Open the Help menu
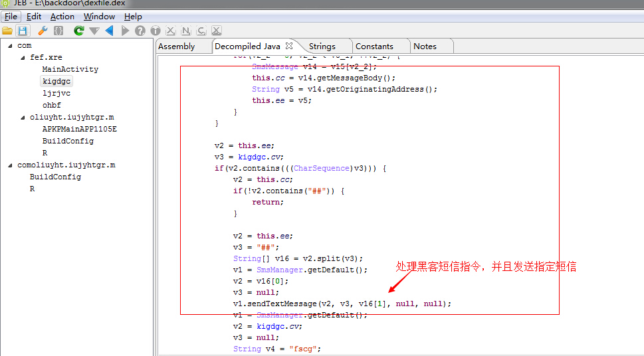Image resolution: width=644 pixels, height=356 pixels. point(133,17)
